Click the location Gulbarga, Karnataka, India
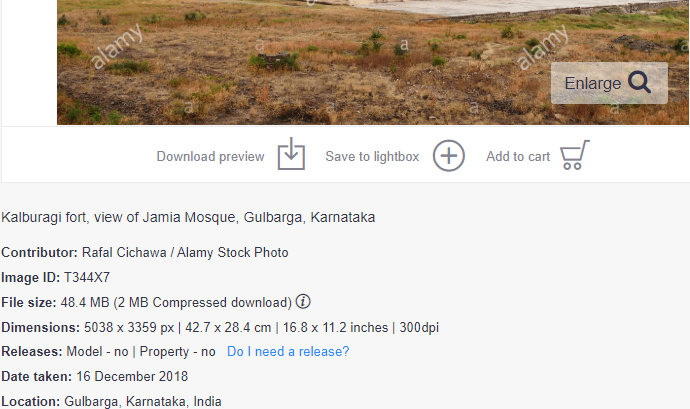This screenshot has height=409, width=690. coord(143,402)
